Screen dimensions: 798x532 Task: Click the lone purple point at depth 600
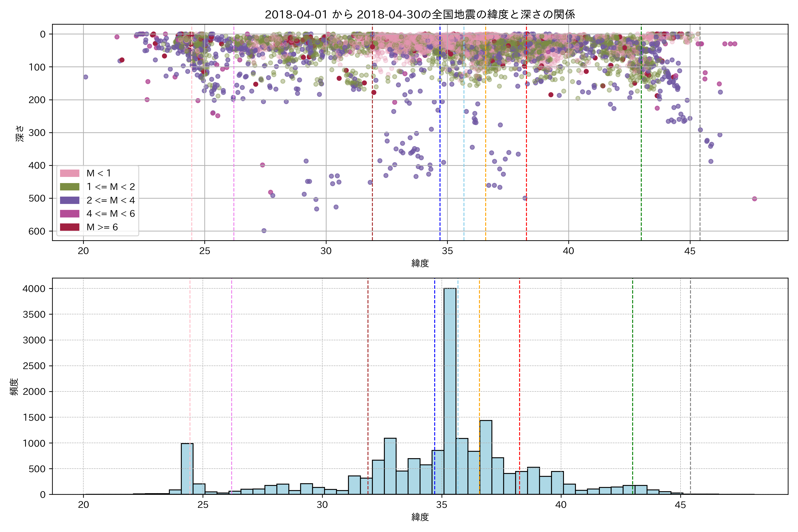tap(264, 231)
